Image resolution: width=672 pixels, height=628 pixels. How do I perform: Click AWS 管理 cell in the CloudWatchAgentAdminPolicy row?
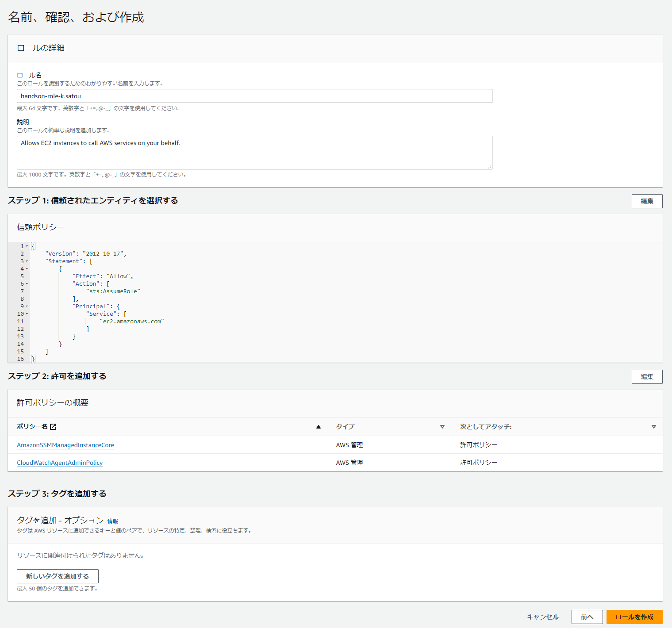pos(349,463)
